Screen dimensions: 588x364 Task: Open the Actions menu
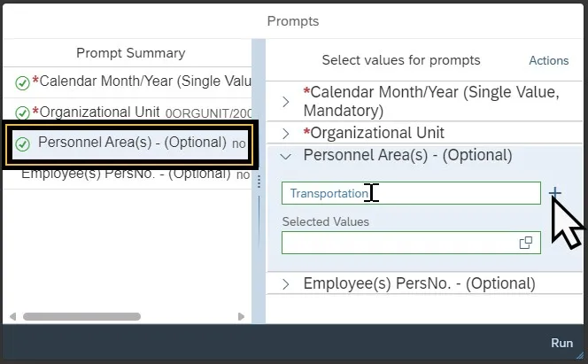click(x=548, y=61)
